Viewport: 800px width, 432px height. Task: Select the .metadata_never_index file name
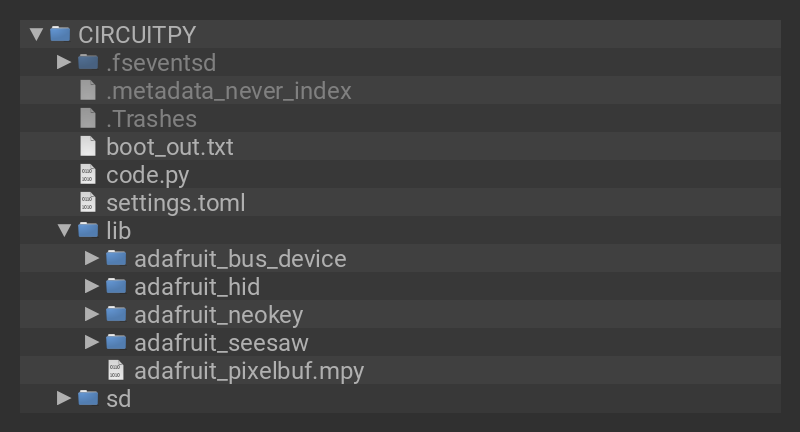tap(229, 91)
